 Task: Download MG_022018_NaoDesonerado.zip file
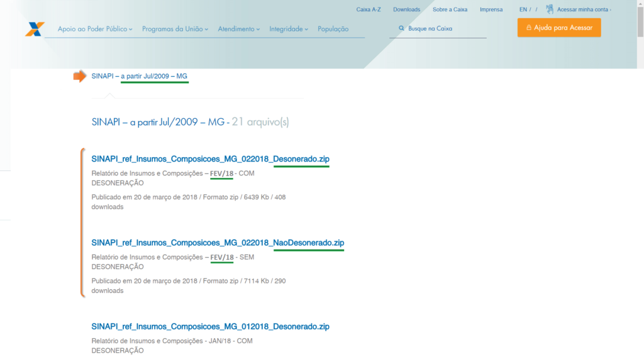(x=218, y=243)
